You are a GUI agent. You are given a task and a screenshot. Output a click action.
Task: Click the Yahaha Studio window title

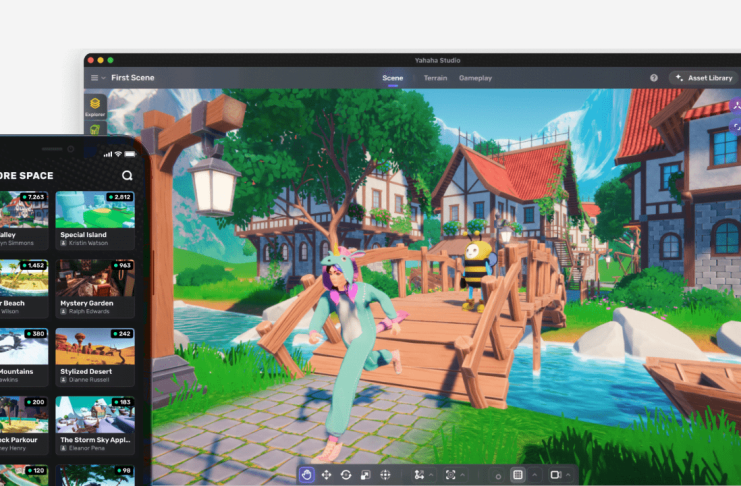click(438, 60)
